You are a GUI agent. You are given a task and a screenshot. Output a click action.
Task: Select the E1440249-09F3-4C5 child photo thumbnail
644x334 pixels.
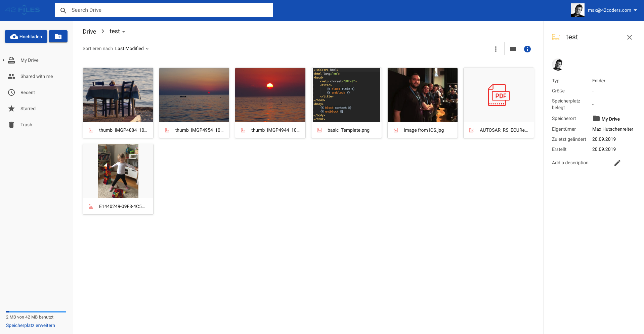pos(118,171)
